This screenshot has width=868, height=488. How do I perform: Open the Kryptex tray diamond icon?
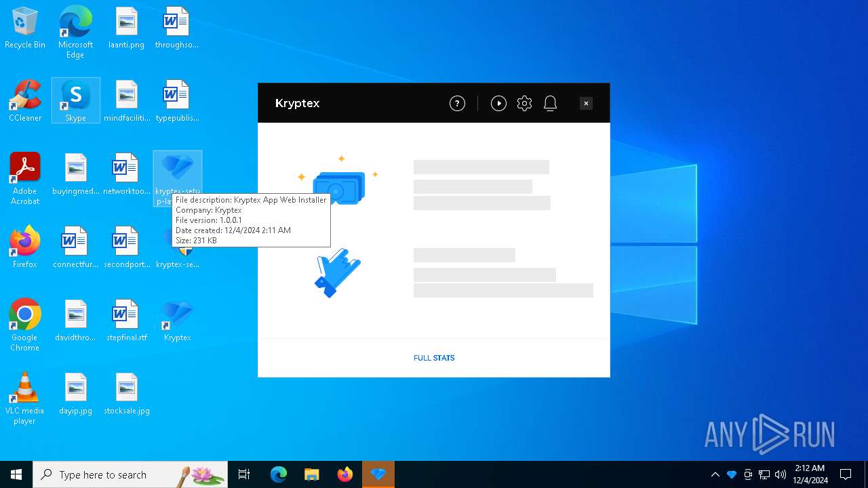732,474
